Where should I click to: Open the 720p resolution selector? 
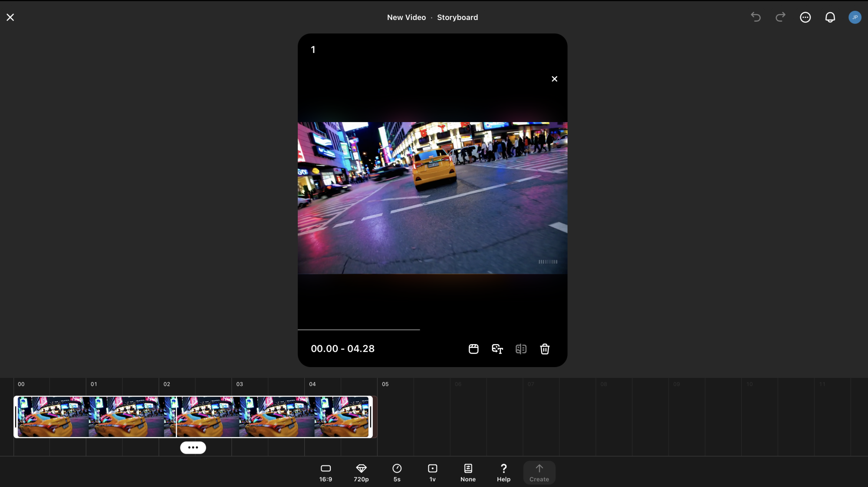[x=361, y=473]
